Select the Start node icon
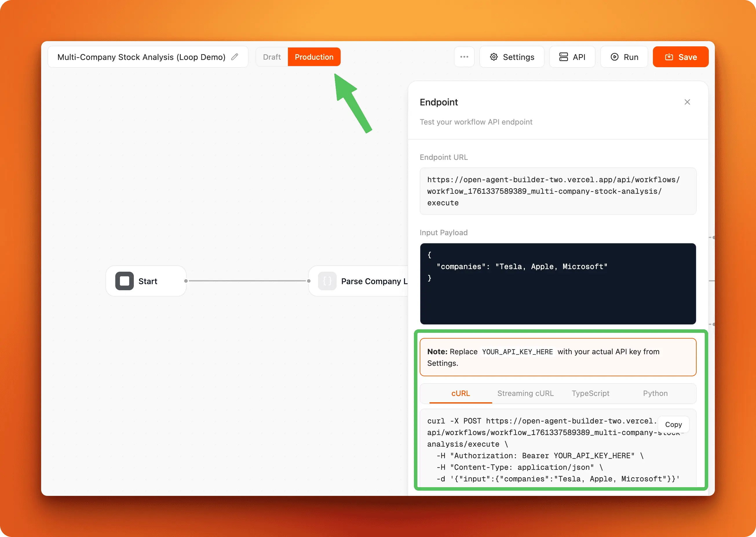 pos(124,281)
